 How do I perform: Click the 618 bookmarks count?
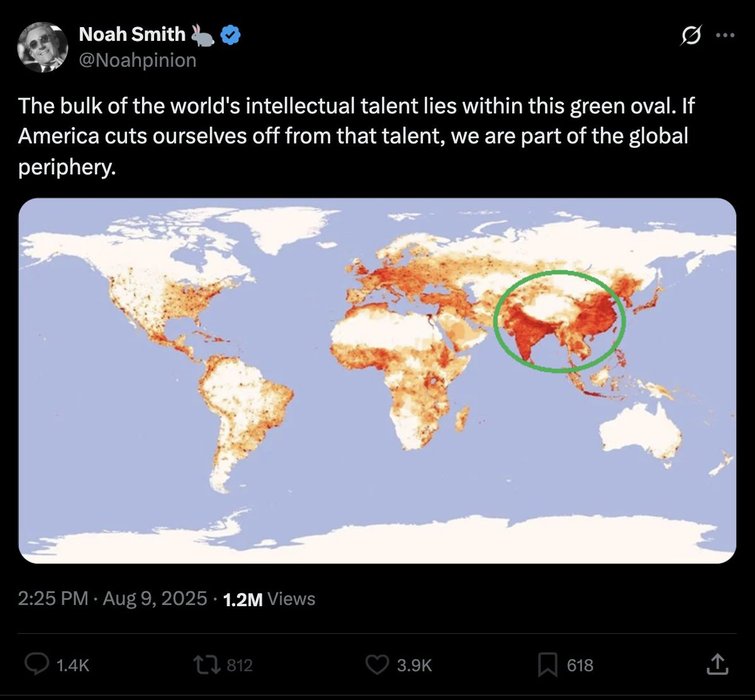[x=580, y=665]
